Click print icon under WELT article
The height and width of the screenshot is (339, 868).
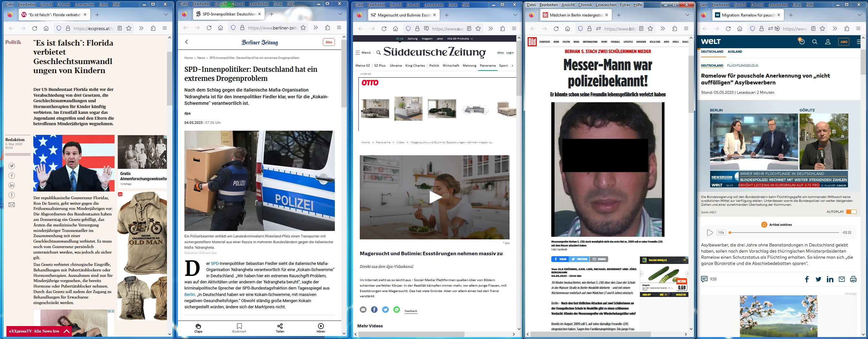[x=853, y=279]
